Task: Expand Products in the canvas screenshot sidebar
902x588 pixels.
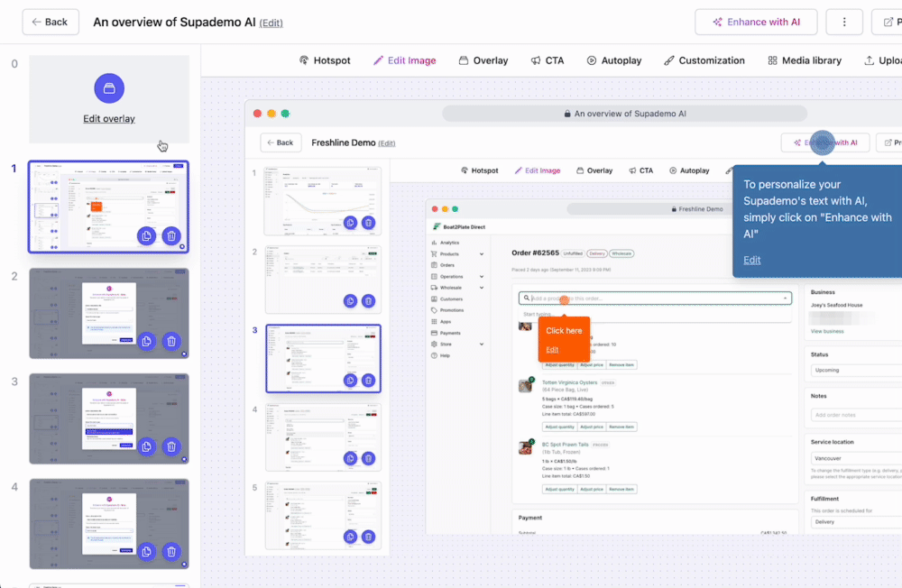Action: (x=482, y=253)
